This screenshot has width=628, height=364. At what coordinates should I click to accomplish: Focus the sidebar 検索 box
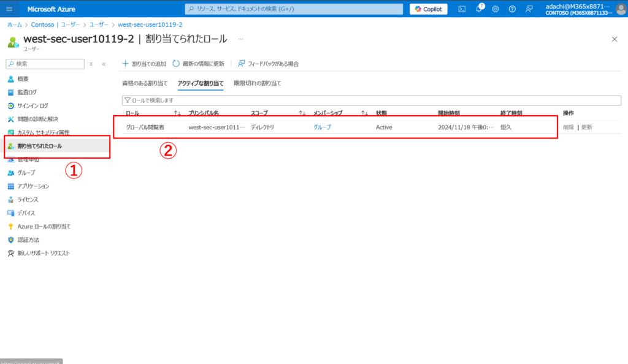45,64
